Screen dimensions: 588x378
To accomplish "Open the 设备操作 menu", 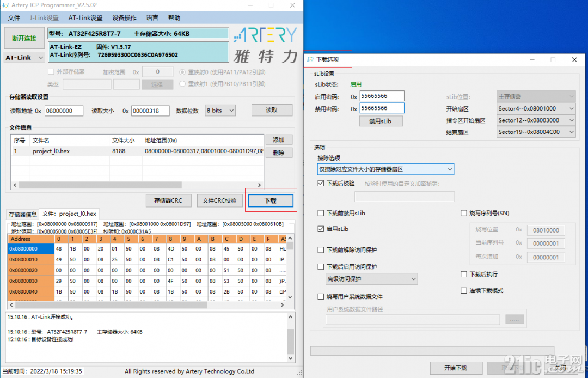I will (x=125, y=17).
